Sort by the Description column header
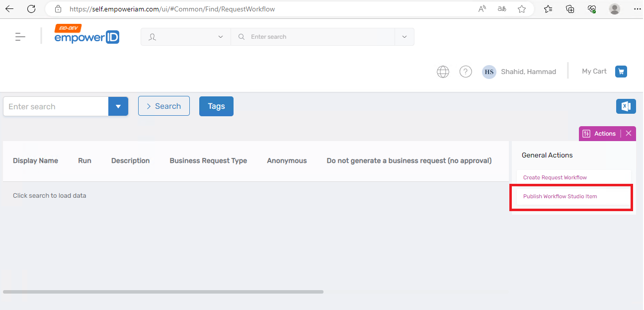 [130, 160]
